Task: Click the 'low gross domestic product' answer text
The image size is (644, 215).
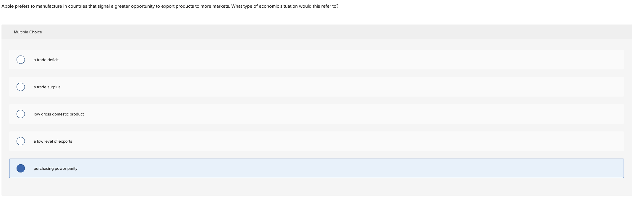Action: (59, 114)
